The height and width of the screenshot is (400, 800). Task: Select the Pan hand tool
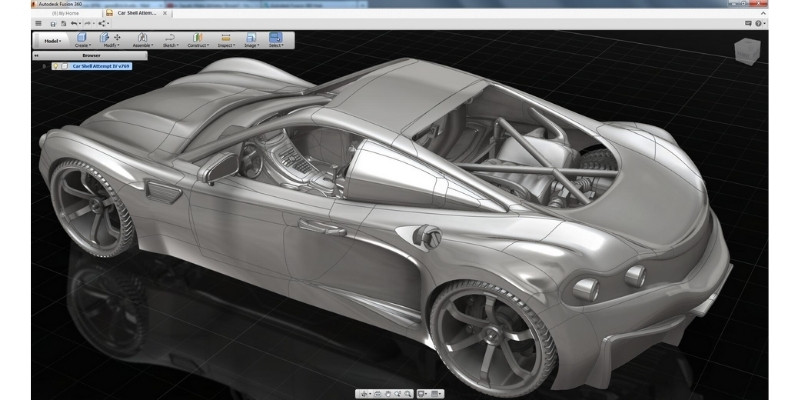(388, 394)
